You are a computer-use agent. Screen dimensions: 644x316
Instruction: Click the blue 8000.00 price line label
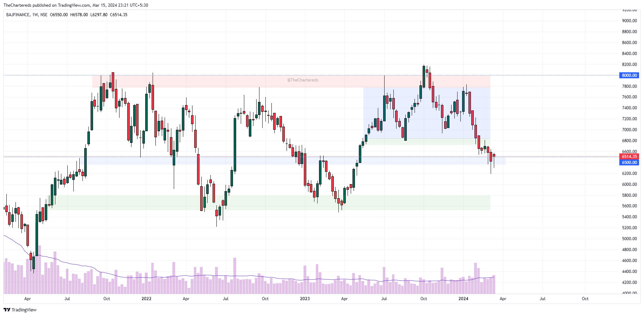click(x=629, y=75)
